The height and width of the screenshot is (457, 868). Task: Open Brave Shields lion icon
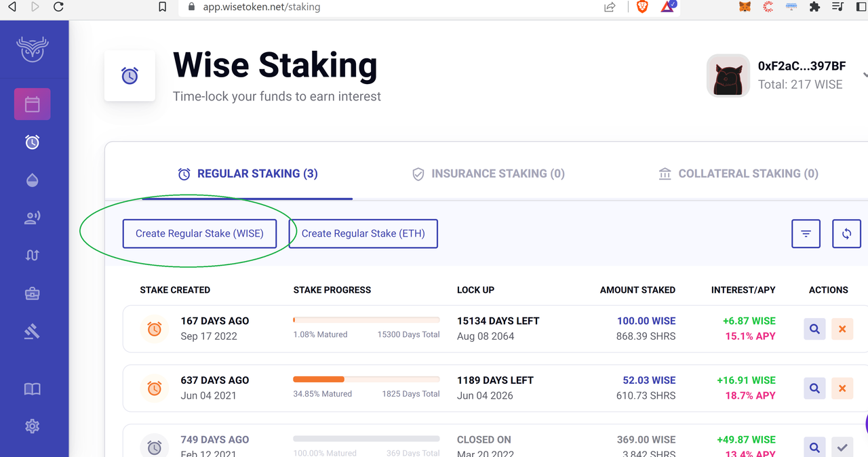pos(642,7)
